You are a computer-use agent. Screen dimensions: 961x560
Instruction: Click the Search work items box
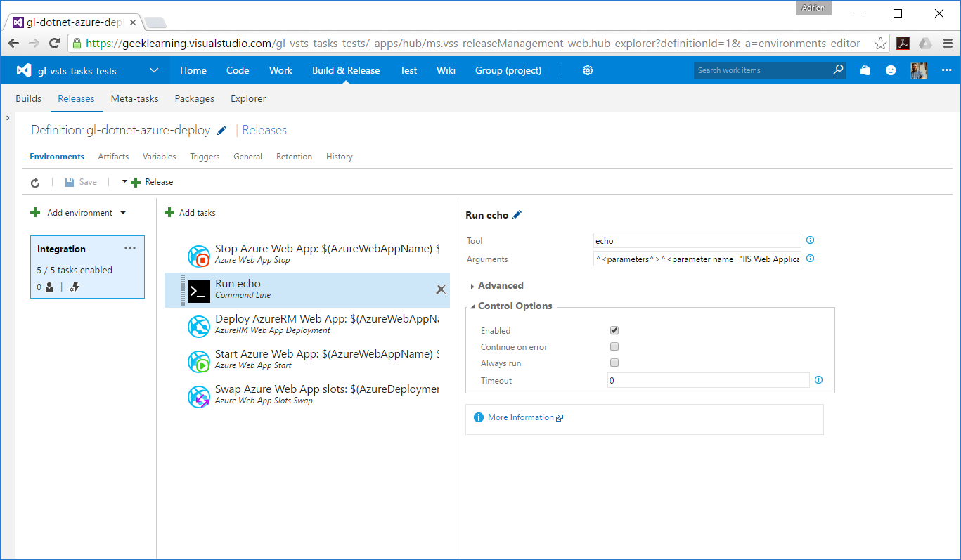[x=769, y=70]
